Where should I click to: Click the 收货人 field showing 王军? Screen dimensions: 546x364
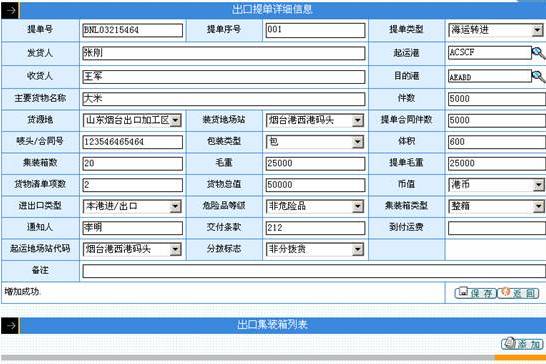(x=224, y=76)
